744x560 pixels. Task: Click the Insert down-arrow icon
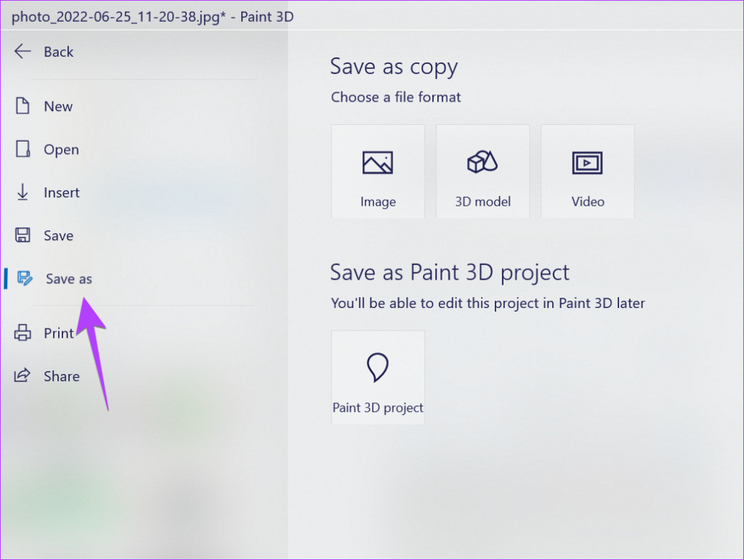pos(23,192)
